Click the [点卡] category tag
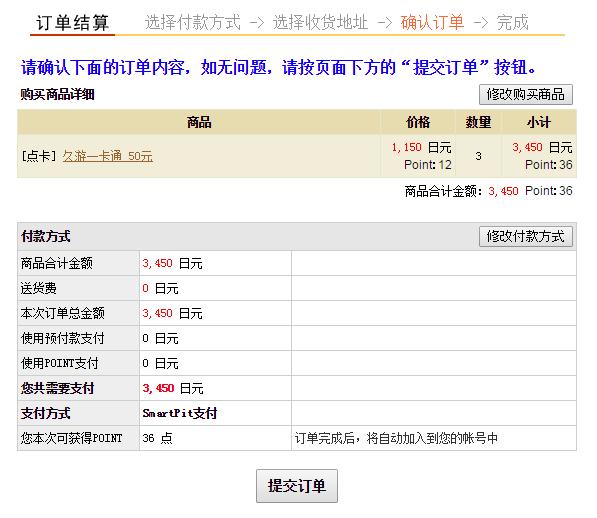Viewport: 597px width, 518px height. (39, 156)
